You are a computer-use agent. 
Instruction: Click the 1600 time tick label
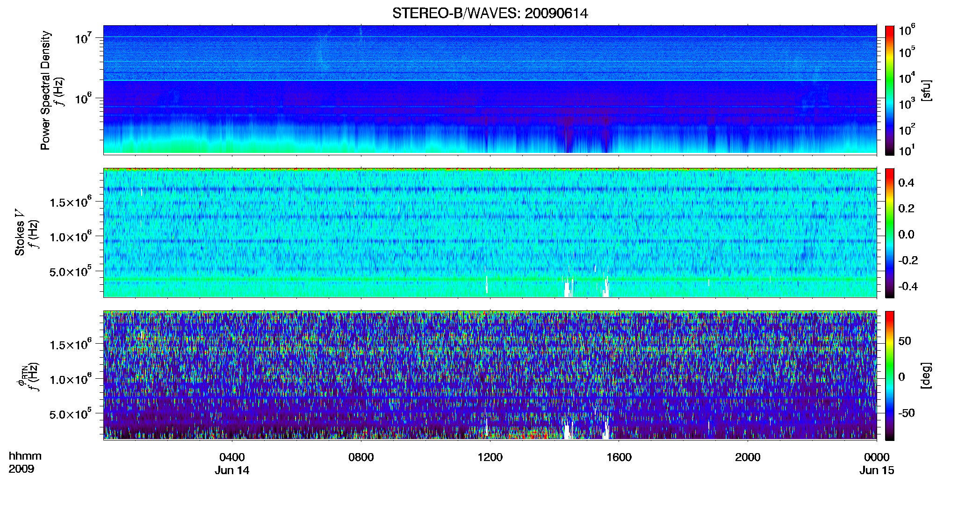tap(619, 457)
